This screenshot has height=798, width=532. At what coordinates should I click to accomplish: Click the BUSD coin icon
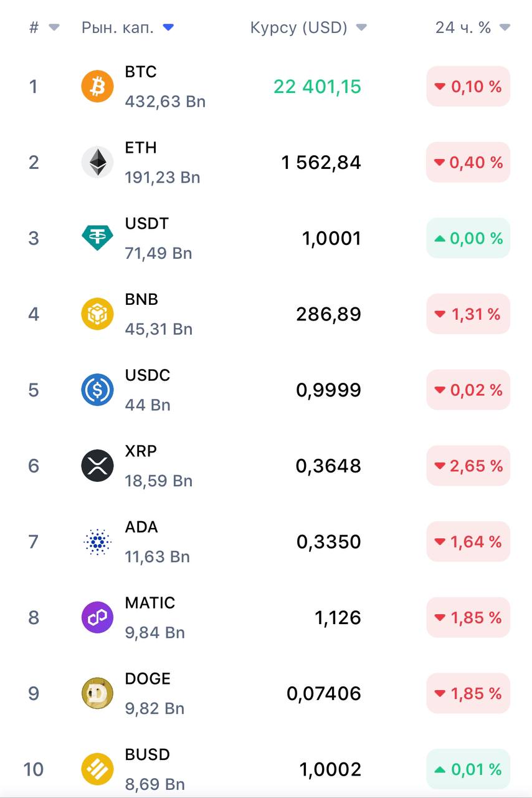click(97, 769)
